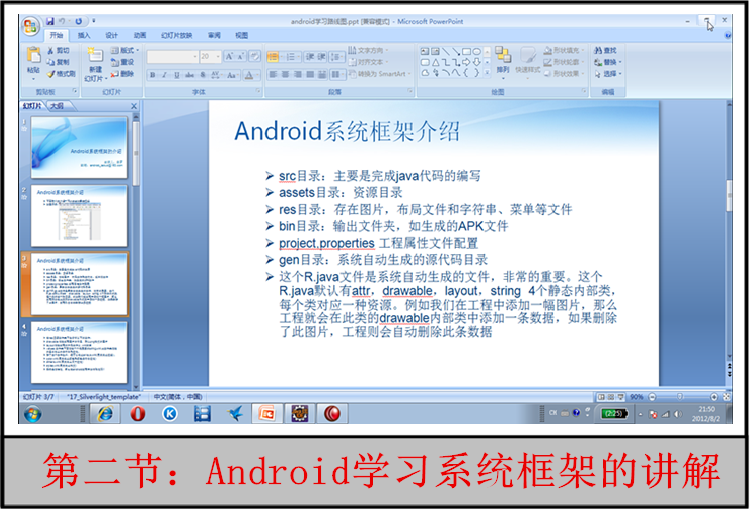
Task: Open the font name dropdown
Action: click(195, 57)
